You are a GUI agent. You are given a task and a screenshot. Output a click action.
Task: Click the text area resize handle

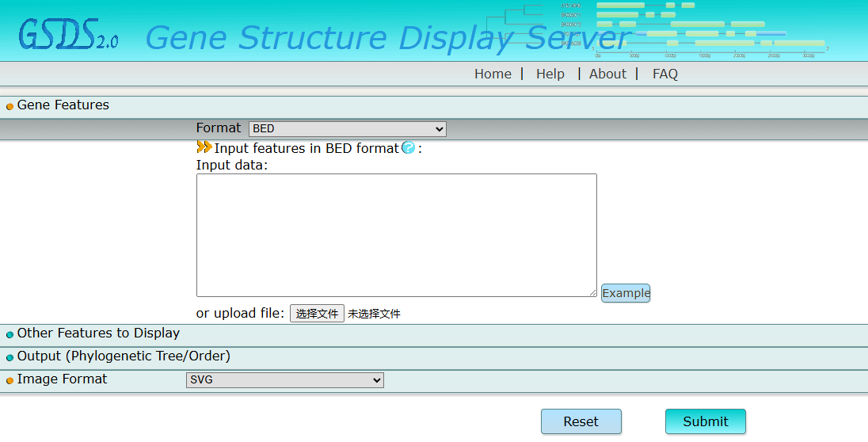pos(592,292)
